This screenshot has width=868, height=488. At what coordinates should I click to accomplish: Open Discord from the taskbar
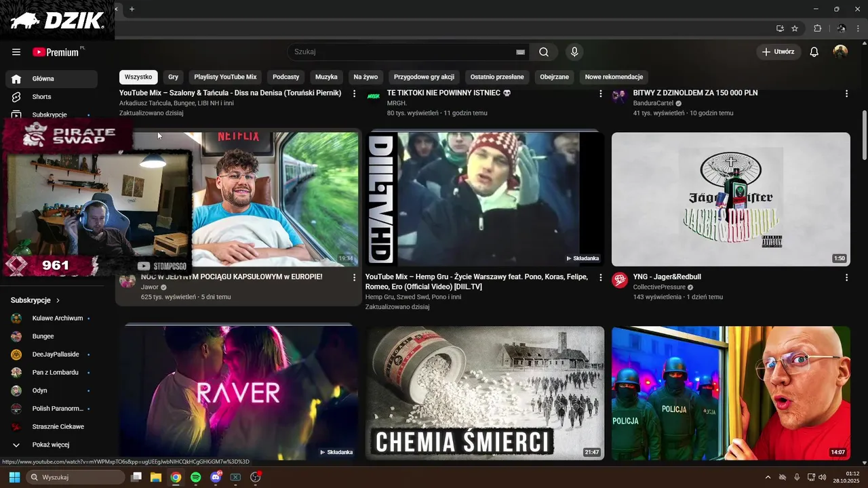click(x=216, y=477)
